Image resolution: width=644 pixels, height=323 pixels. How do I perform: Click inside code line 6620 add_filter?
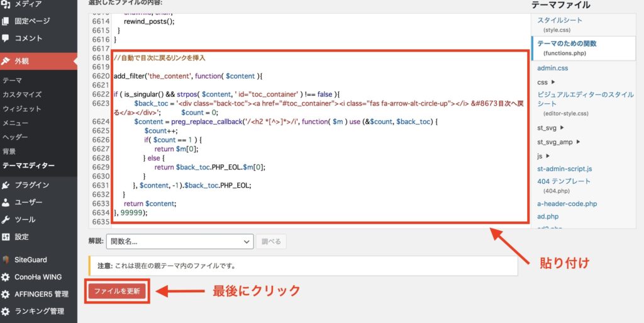click(188, 76)
